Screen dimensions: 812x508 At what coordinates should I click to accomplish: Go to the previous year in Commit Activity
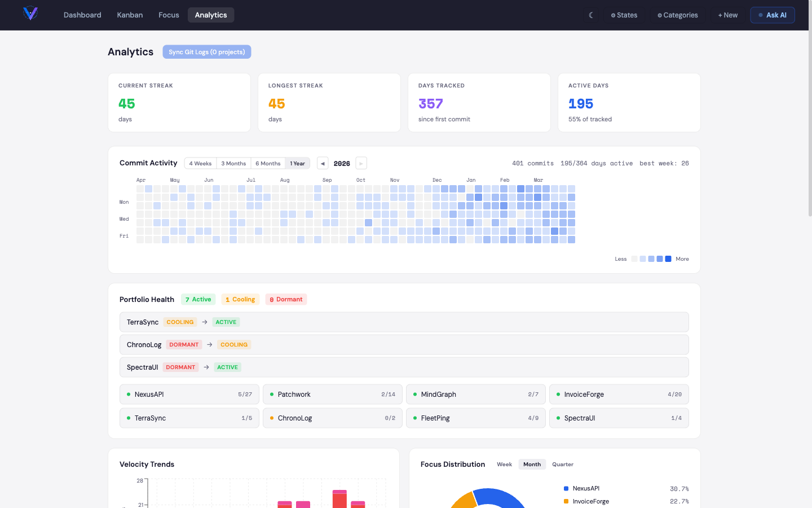point(323,163)
